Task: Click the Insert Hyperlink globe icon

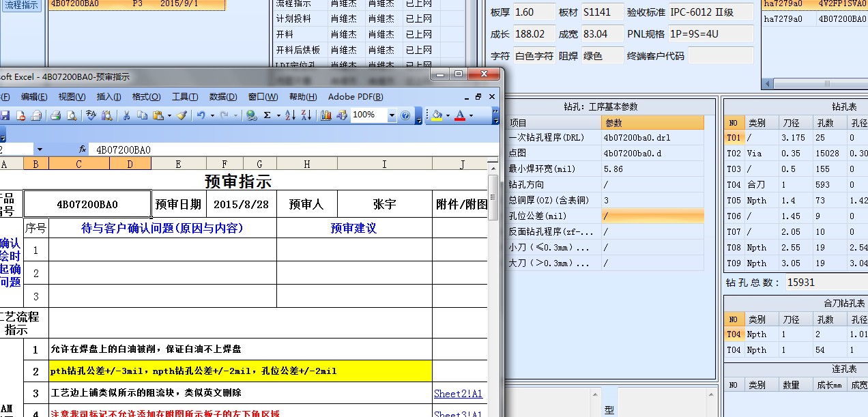Action: coord(251,115)
